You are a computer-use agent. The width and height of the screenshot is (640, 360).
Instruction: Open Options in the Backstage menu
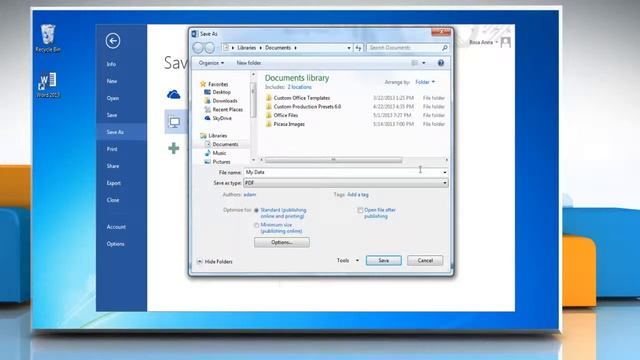click(x=116, y=244)
